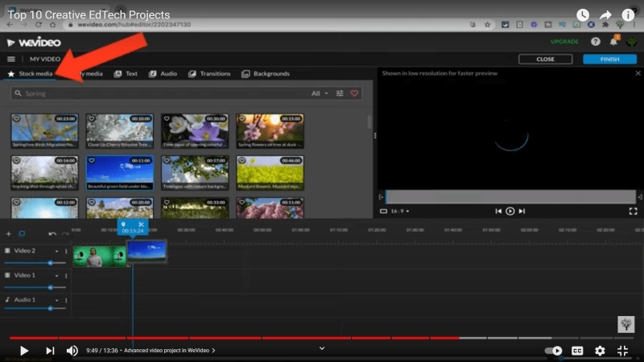This screenshot has height=362, width=644.
Task: Open the WeVideo notifications bell
Action: 613,42
